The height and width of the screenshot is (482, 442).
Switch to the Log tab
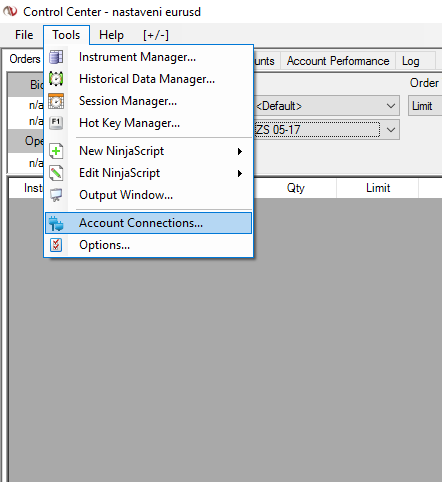coord(411,61)
